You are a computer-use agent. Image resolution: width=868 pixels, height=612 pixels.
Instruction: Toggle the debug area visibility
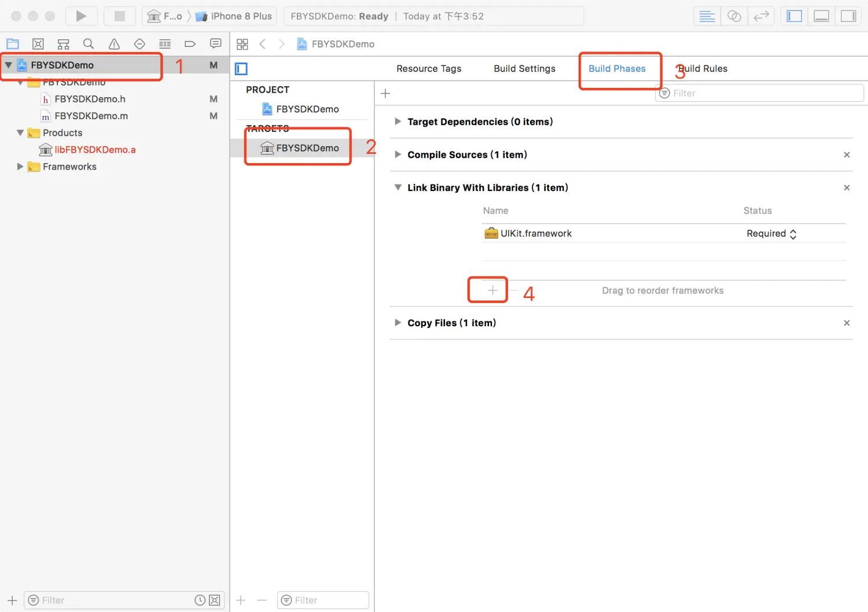click(822, 16)
